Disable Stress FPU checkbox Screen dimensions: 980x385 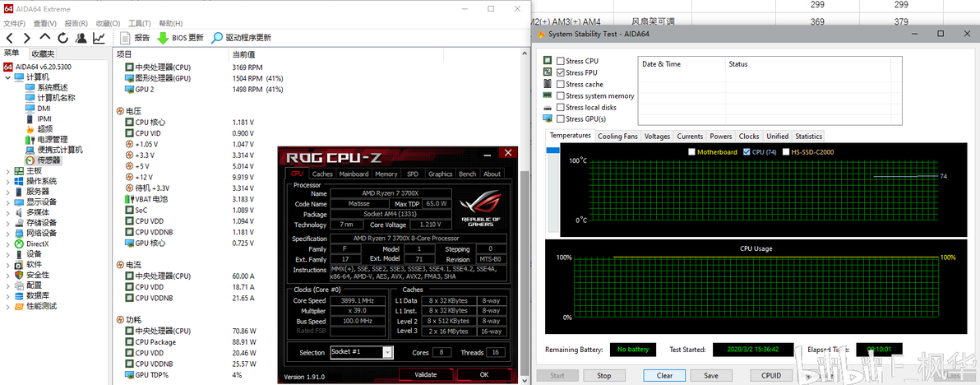[x=560, y=72]
